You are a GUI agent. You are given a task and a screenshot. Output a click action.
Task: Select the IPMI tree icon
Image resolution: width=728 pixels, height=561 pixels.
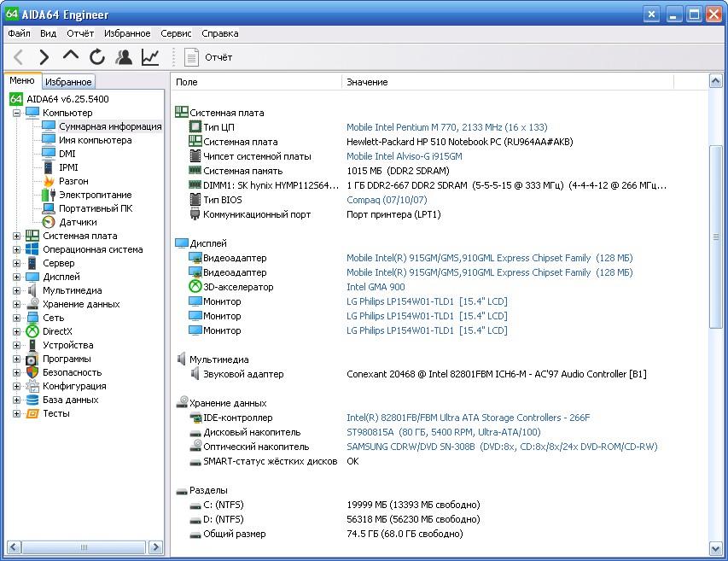[49, 167]
